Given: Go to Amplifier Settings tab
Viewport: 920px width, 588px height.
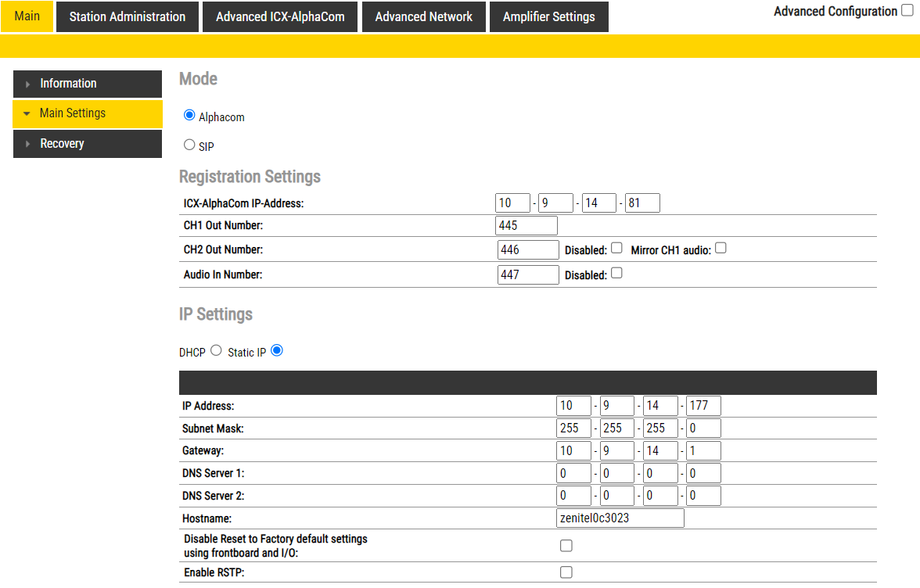Looking at the screenshot, I should [x=548, y=16].
